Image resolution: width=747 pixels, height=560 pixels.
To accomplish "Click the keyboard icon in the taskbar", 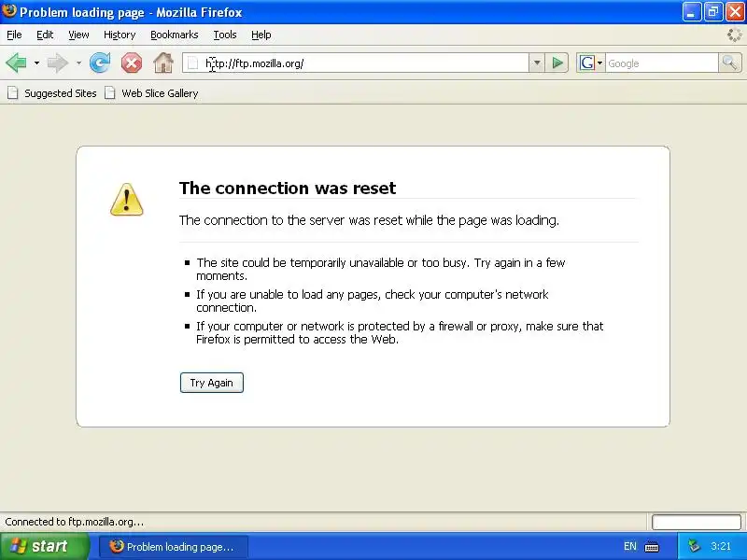I will 652,546.
